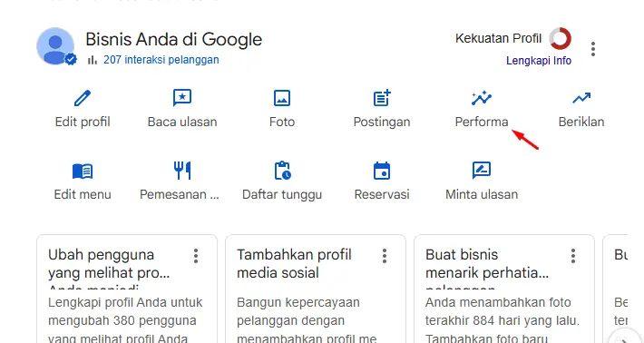The width and height of the screenshot is (644, 343).
Task: Click the Pemesanan fork and knife icon
Action: [x=182, y=171]
